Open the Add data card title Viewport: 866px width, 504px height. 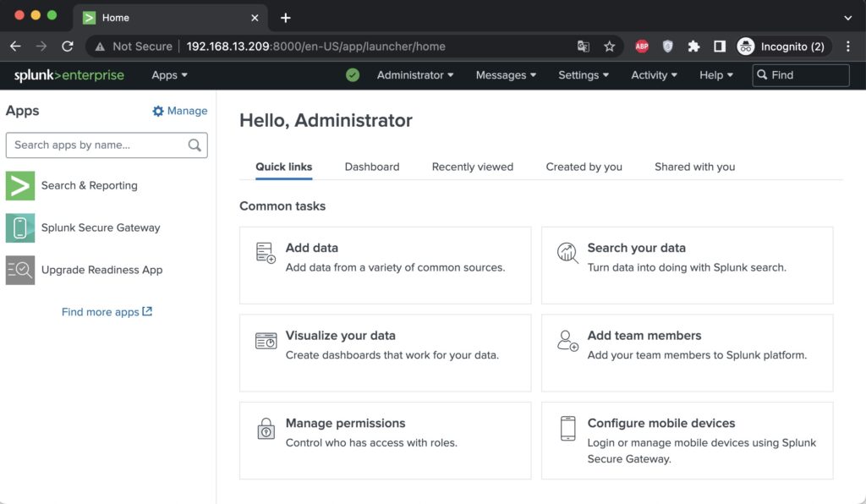pos(311,248)
